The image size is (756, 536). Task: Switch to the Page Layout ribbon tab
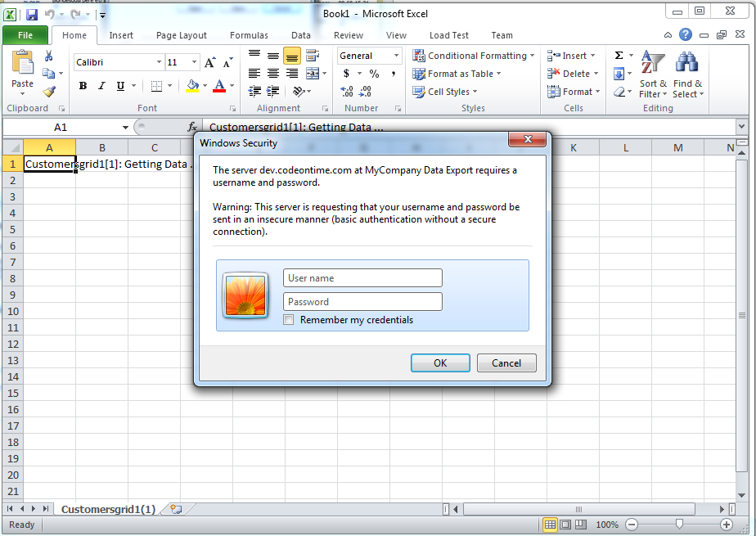point(182,35)
